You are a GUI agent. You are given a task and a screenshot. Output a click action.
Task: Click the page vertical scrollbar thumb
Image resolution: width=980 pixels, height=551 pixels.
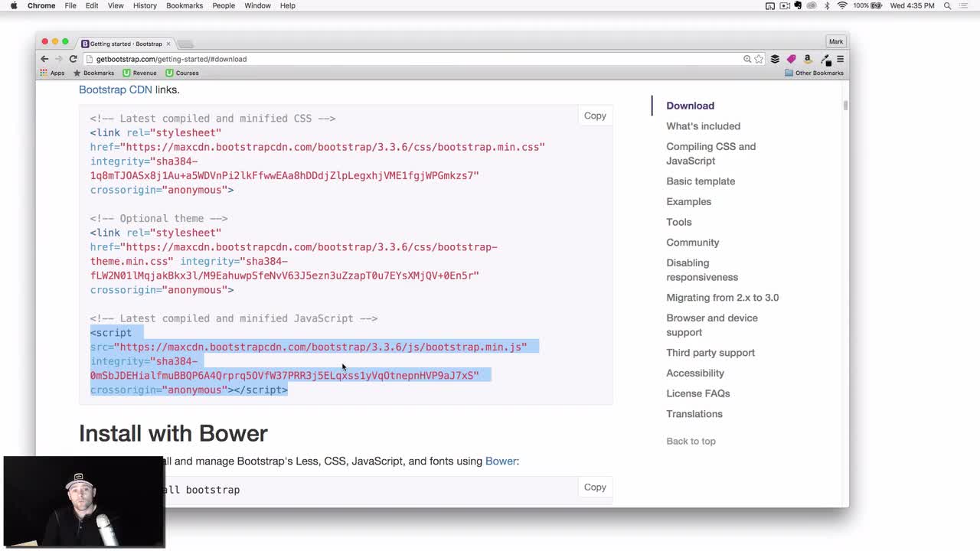[845, 106]
